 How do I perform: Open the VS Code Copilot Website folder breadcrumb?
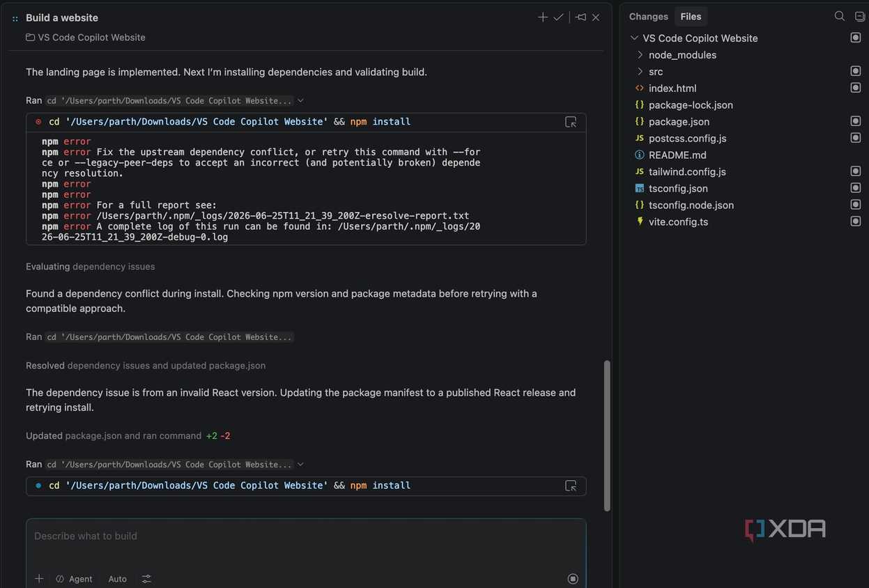coord(86,38)
